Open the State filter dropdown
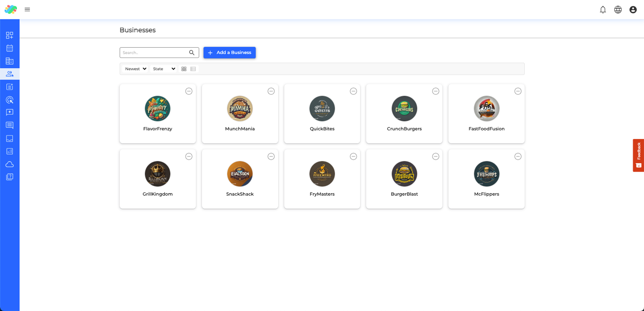Screen dimensions: 644x311 tap(164, 69)
